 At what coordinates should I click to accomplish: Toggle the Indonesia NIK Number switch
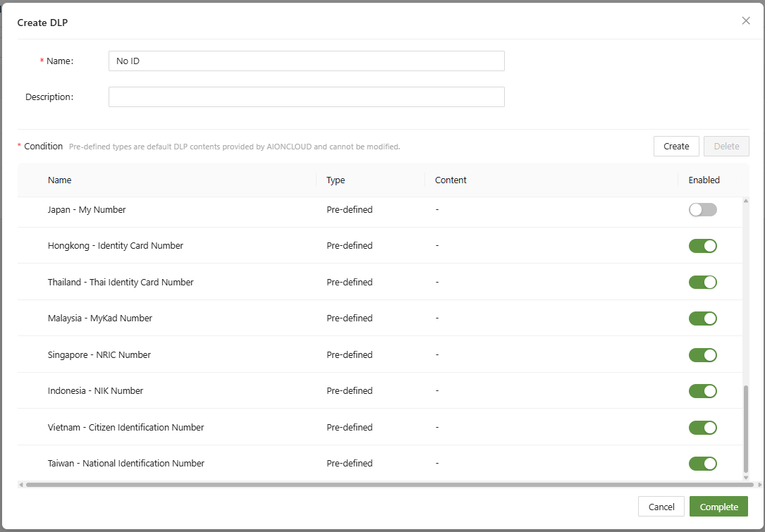702,391
